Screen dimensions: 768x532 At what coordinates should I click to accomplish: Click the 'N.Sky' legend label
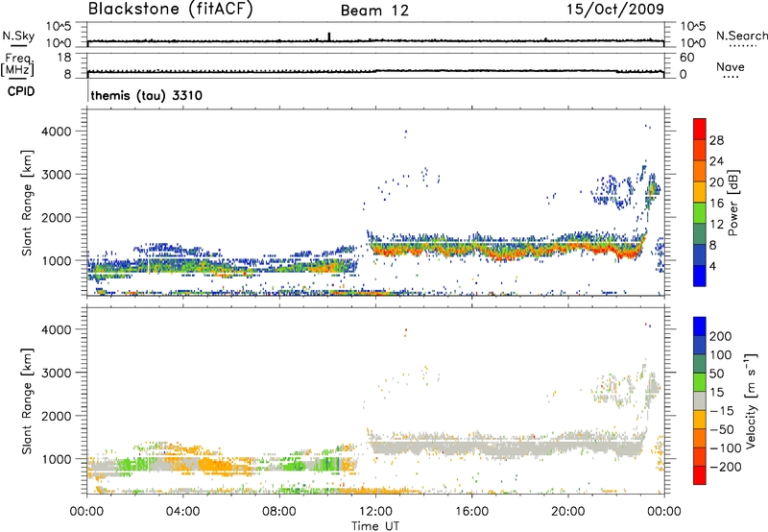pos(18,36)
